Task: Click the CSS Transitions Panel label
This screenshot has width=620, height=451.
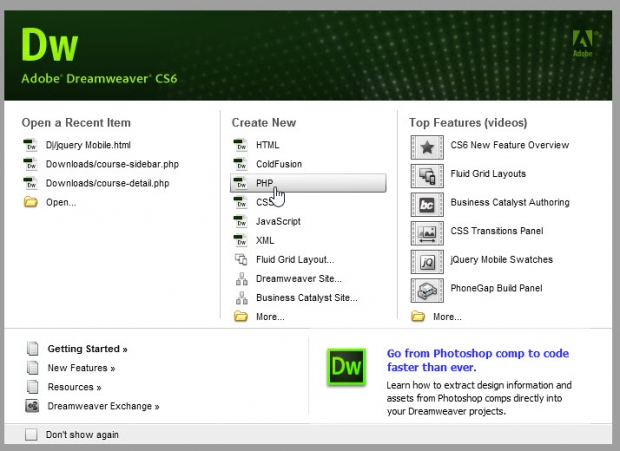Action: click(497, 231)
